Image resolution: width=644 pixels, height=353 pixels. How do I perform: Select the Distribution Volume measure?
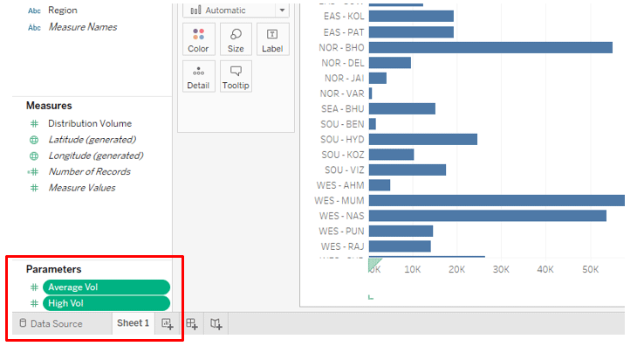pos(90,123)
